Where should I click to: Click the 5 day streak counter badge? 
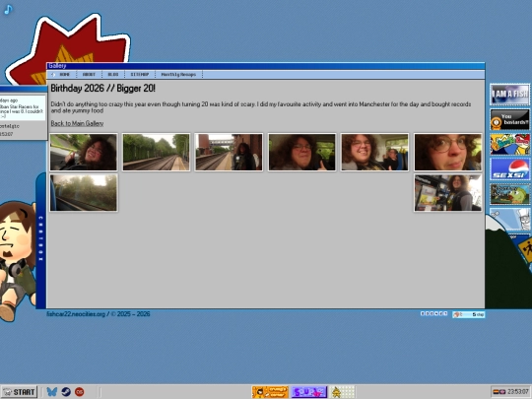469,314
